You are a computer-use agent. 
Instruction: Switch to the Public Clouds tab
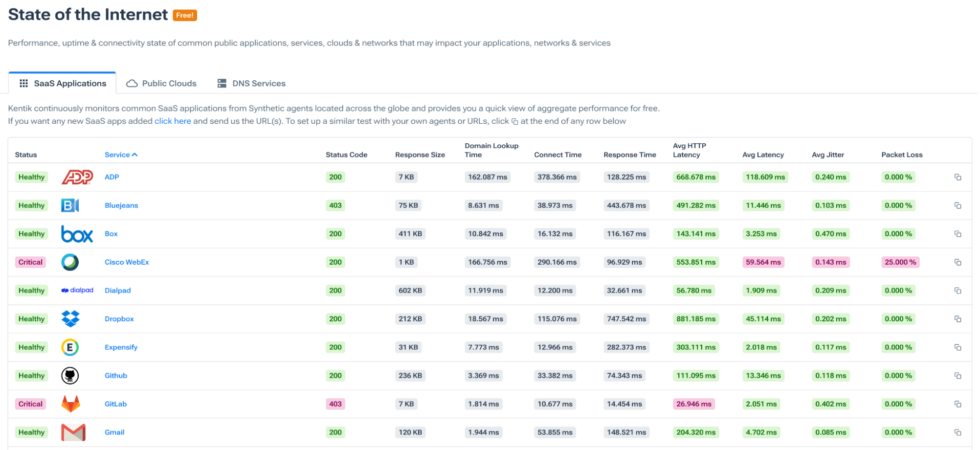click(161, 83)
